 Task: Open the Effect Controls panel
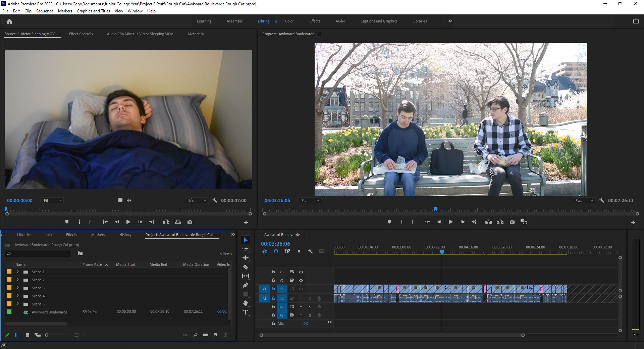[81, 34]
